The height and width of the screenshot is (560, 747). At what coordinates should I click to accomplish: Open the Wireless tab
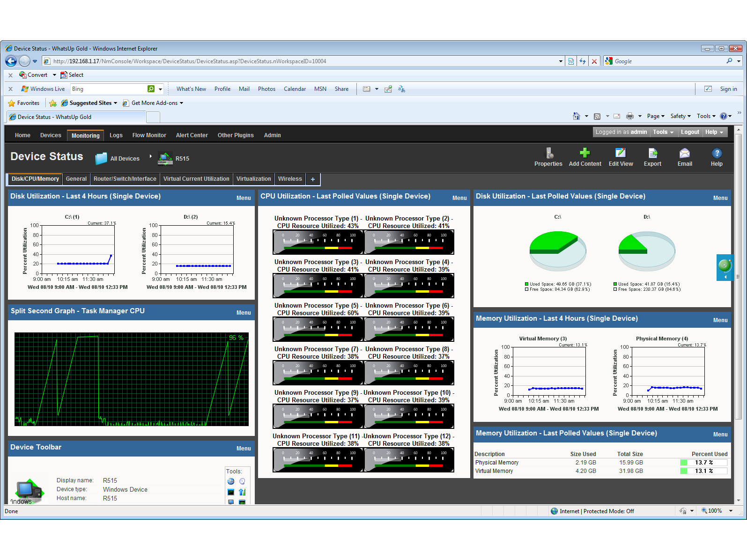point(290,179)
